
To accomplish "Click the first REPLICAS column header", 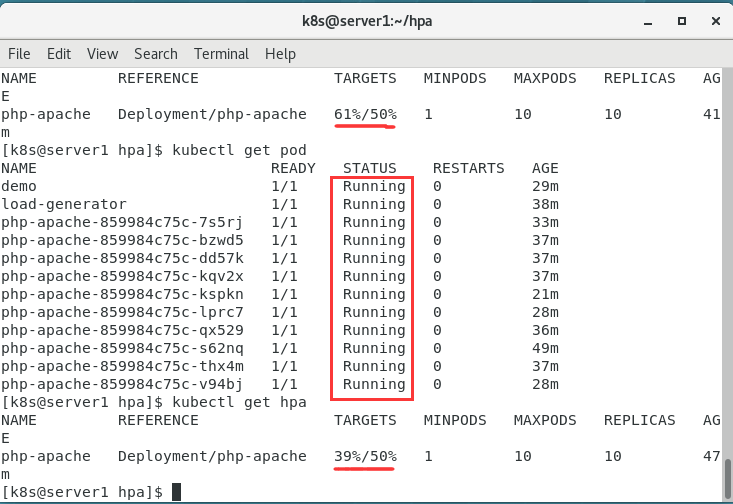I will click(x=640, y=78).
